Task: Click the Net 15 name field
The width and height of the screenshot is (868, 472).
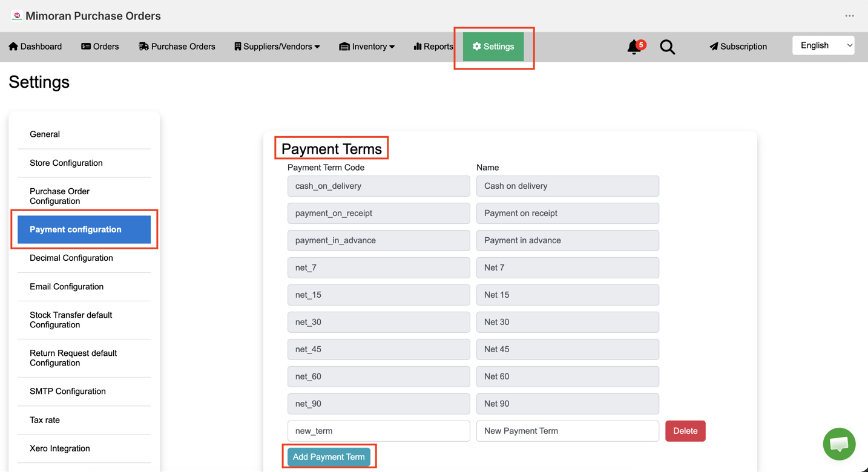Action: pos(568,295)
